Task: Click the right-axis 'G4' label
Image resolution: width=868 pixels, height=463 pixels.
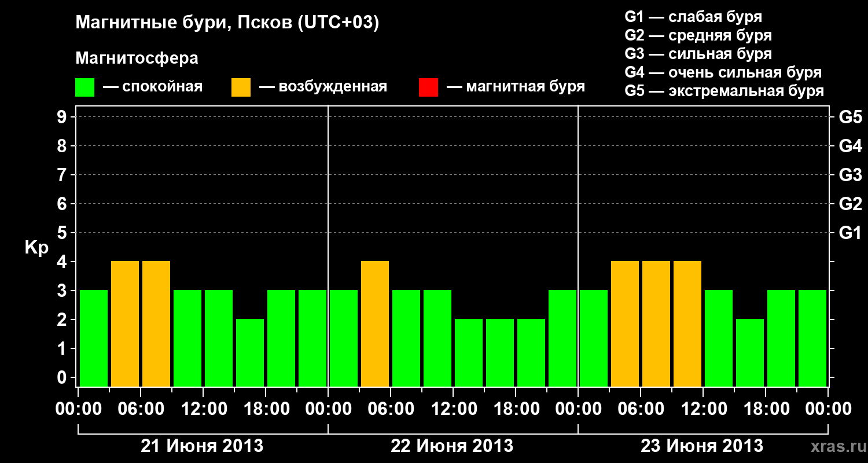Action: [850, 146]
